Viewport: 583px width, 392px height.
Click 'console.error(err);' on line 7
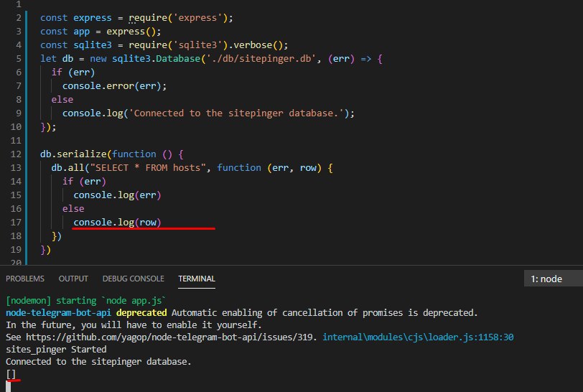115,86
